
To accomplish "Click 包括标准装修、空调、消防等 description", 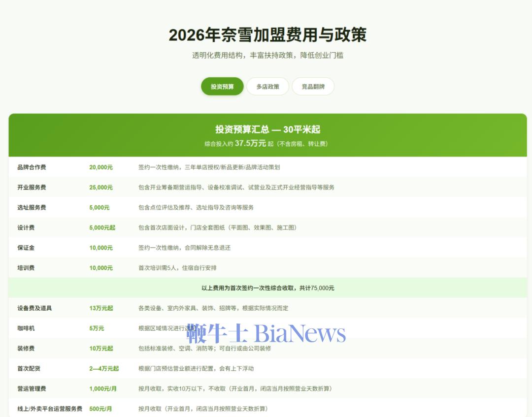I will (204, 348).
